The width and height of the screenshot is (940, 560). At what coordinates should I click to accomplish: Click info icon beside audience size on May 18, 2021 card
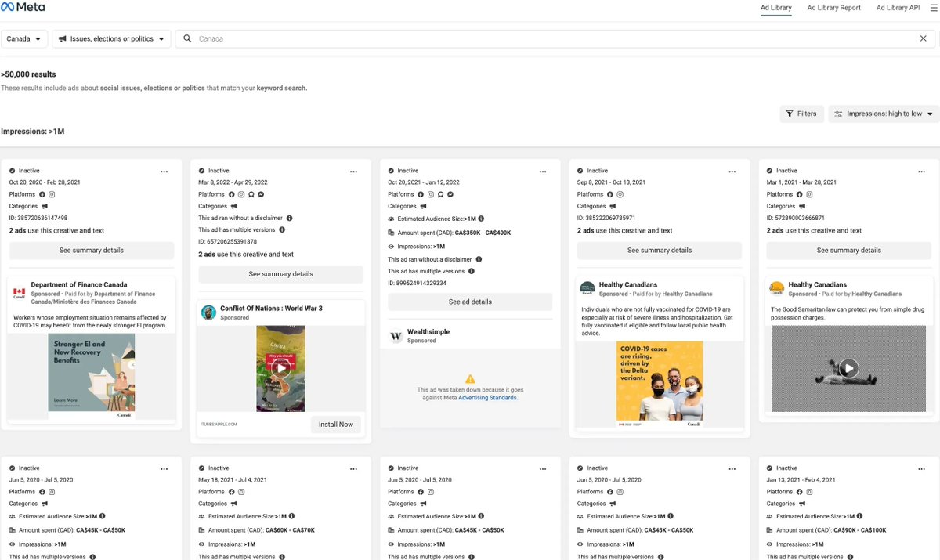291,516
